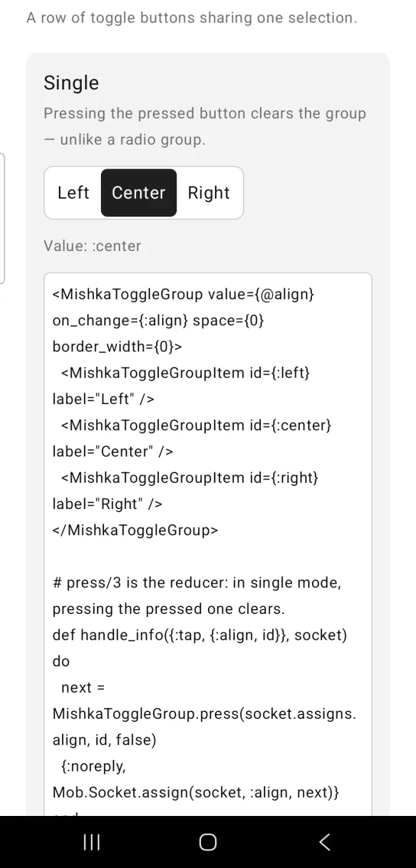416x868 pixels.
Task: Tap the Android back navigation icon
Action: click(325, 842)
